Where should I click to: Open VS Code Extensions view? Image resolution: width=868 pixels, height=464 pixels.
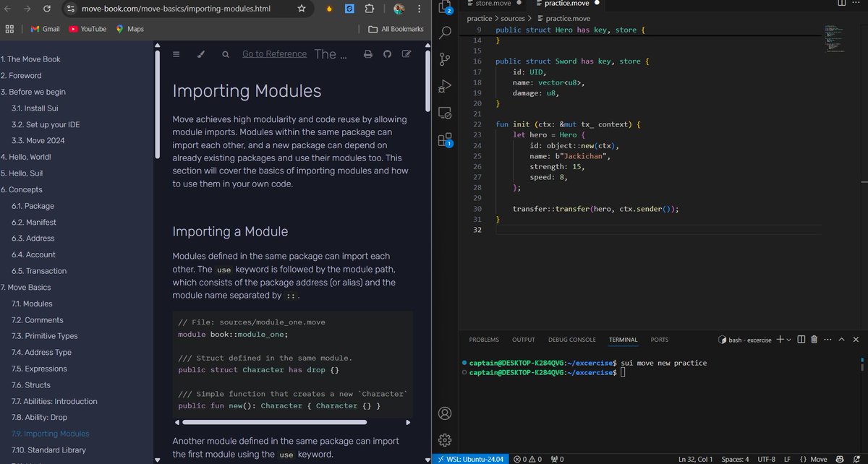[446, 139]
